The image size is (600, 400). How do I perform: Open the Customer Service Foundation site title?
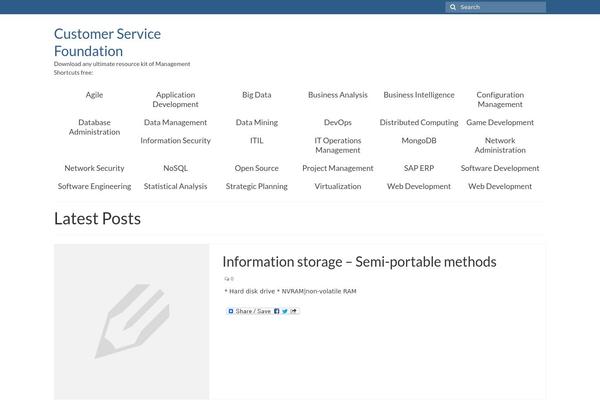(x=107, y=42)
